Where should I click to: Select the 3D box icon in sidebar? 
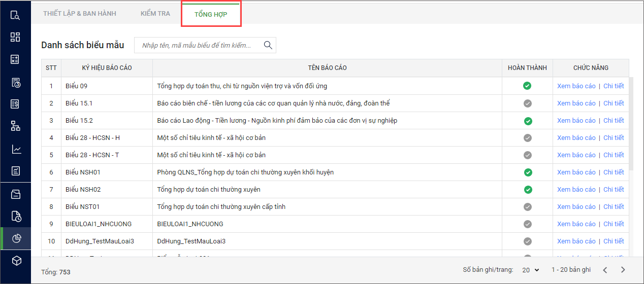coord(15,261)
